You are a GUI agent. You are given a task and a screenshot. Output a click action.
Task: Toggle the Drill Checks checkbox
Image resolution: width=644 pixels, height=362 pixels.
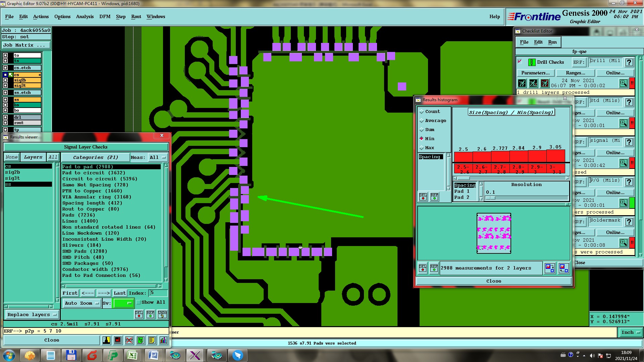[x=520, y=61]
